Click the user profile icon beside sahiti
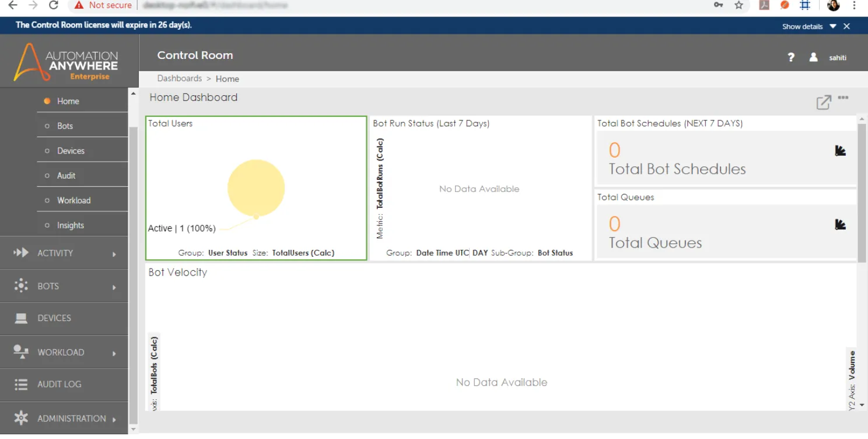The height and width of the screenshot is (439, 868). [813, 57]
